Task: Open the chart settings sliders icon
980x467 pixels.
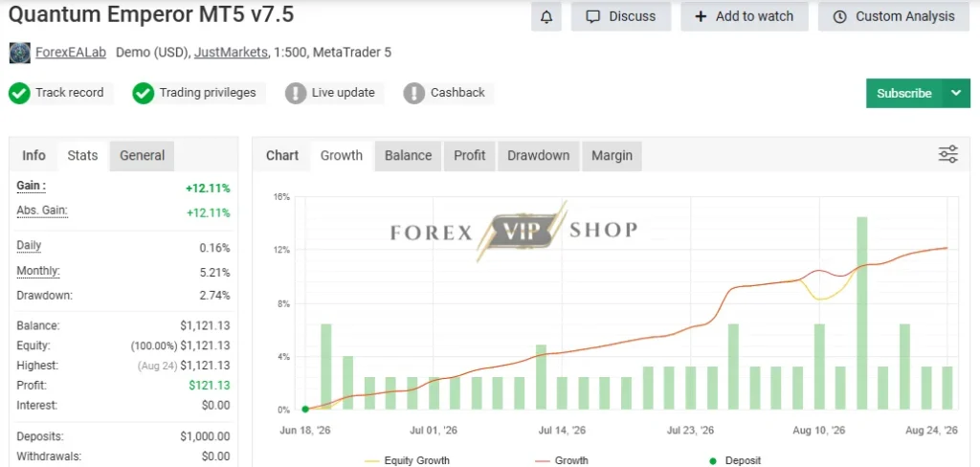Action: click(x=948, y=154)
